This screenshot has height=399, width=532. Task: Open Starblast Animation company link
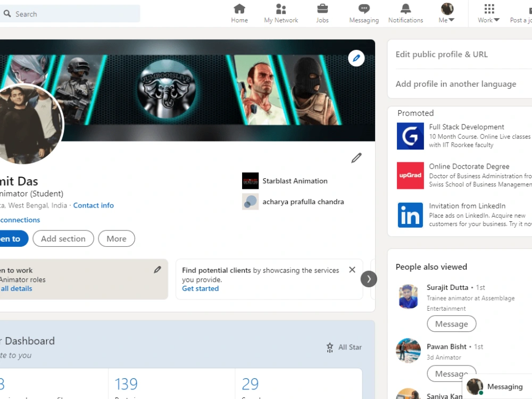(295, 181)
